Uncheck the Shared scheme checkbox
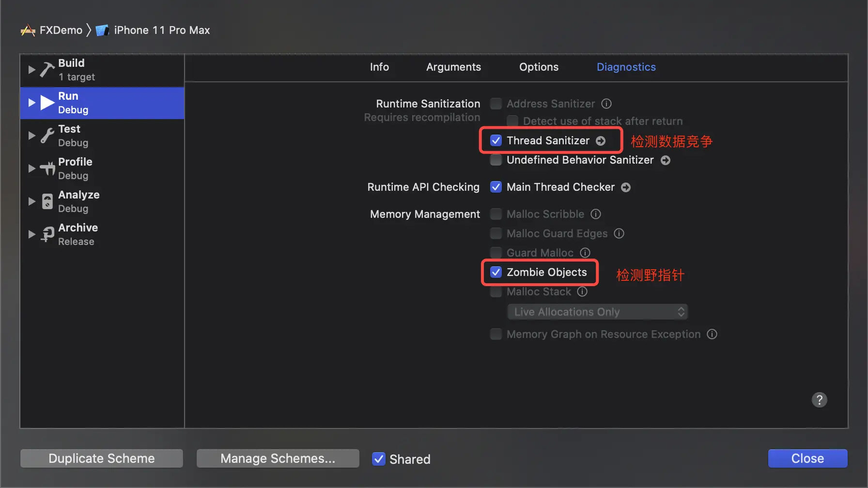 [379, 459]
